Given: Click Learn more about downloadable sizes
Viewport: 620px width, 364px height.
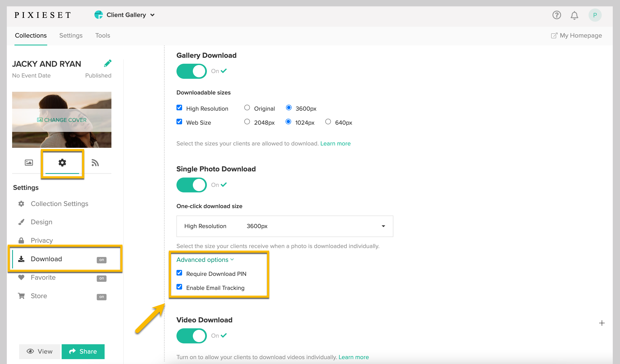Looking at the screenshot, I should [x=335, y=143].
